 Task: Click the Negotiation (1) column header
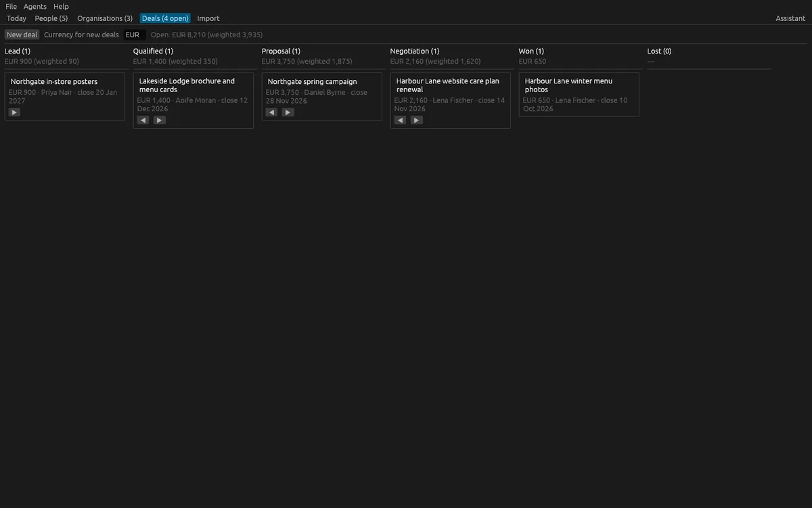[415, 51]
